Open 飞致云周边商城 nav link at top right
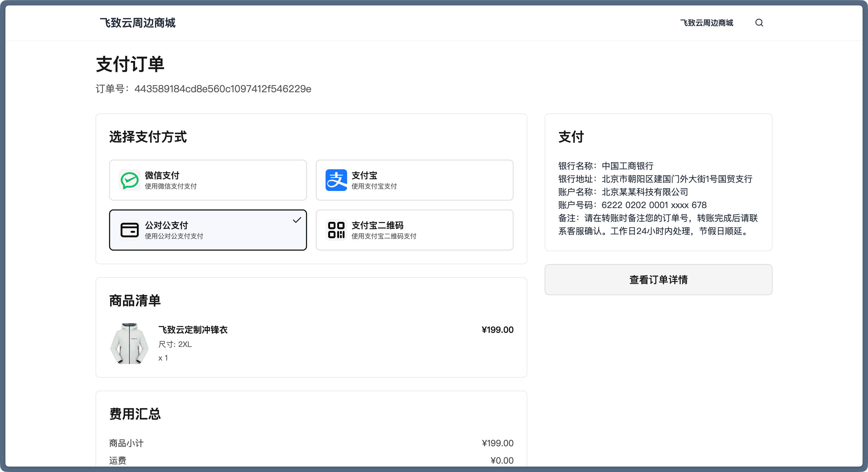The height and width of the screenshot is (472, 868). coord(706,23)
